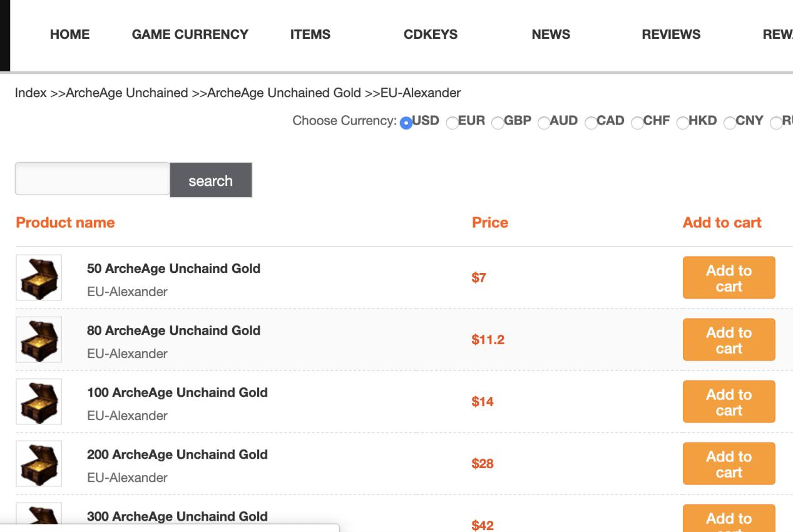Select AUD currency radio button
Screen dimensions: 793x532
pos(544,123)
